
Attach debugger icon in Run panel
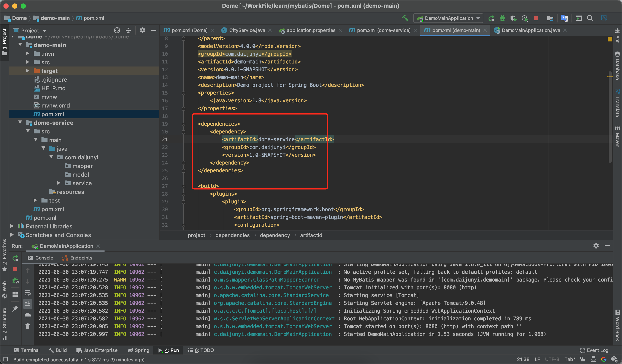pos(15,281)
